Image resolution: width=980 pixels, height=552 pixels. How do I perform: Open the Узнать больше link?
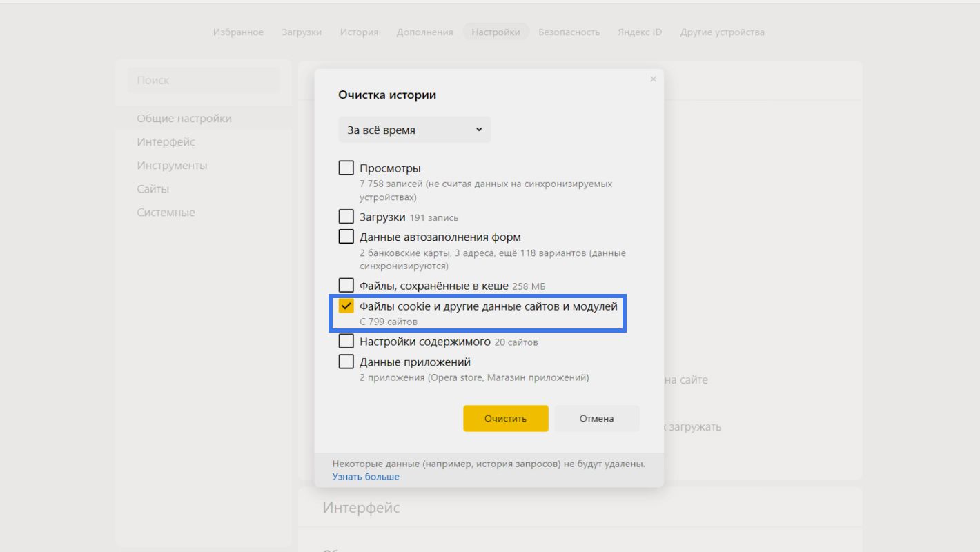click(x=366, y=477)
